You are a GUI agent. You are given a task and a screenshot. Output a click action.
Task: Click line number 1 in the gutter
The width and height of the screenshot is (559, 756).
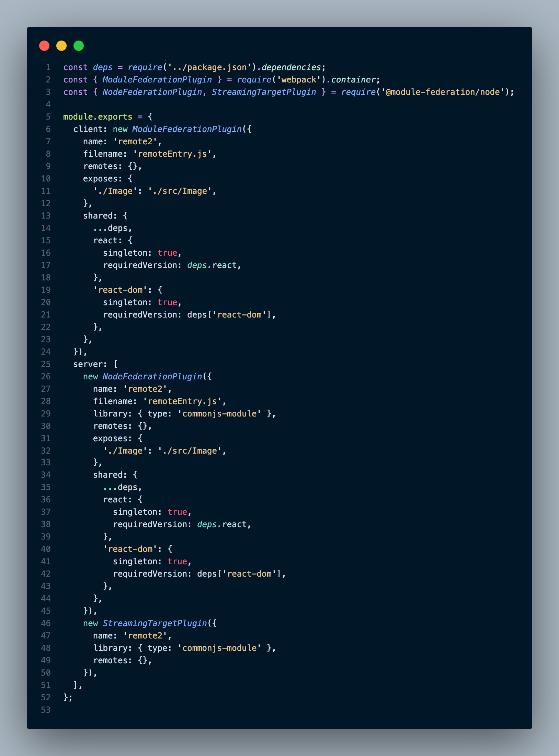coord(48,67)
